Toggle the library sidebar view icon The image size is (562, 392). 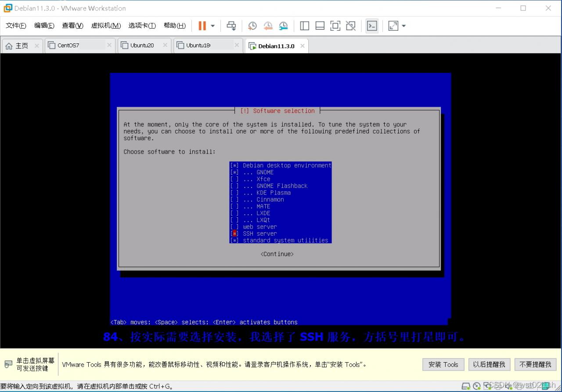(x=305, y=26)
